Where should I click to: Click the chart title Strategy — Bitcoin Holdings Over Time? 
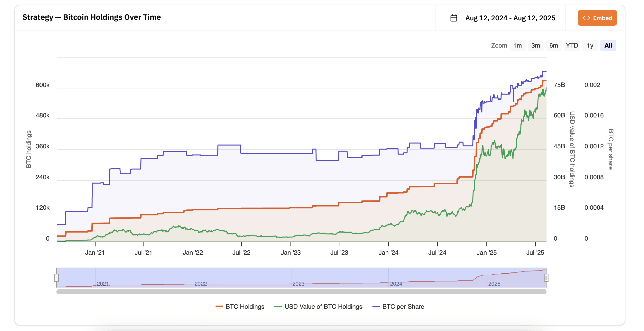pyautogui.click(x=92, y=17)
